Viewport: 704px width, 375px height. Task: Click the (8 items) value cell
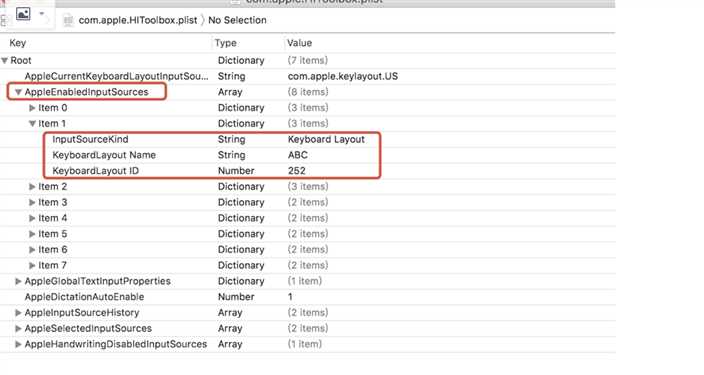pos(308,92)
